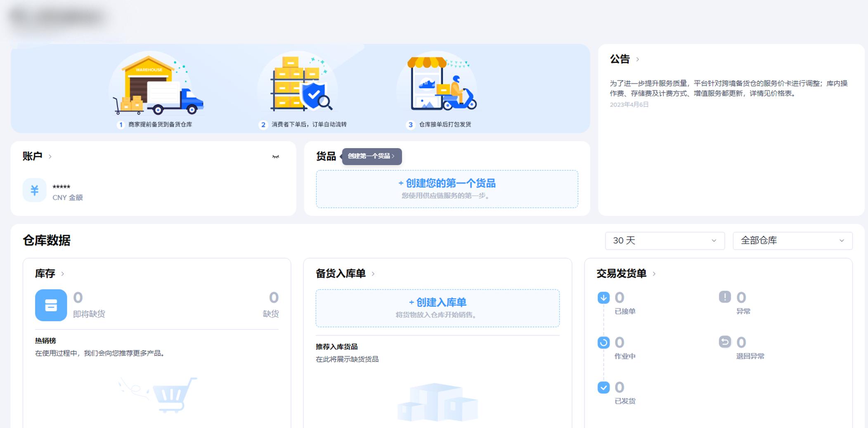Toggle balance visibility with the eye icon
868x428 pixels.
276,156
